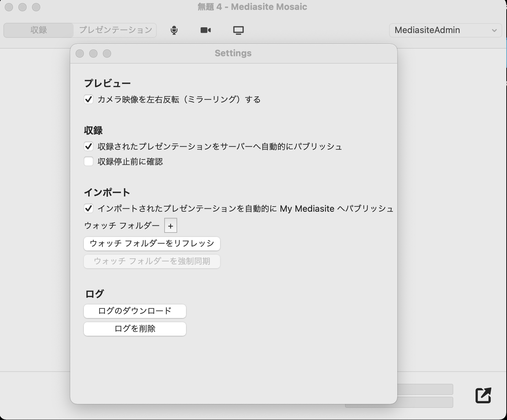This screenshot has height=420, width=507.
Task: Click the プレビュー section heading
Action: (x=107, y=83)
